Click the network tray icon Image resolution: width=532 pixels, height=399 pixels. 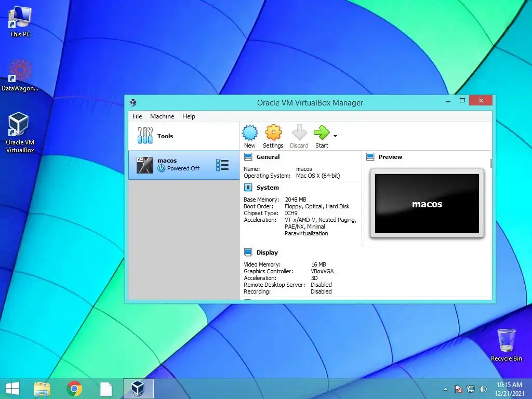471,389
